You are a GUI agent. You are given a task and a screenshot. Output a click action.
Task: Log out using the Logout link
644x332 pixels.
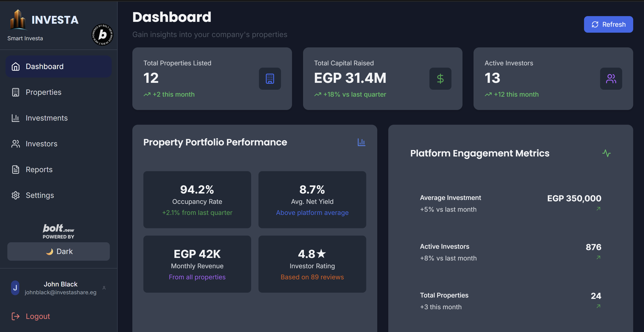click(37, 316)
